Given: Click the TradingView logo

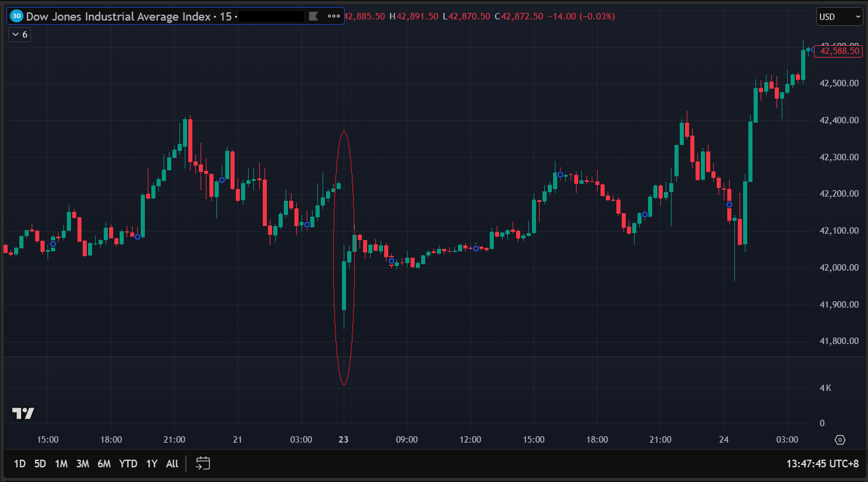Looking at the screenshot, I should [23, 413].
